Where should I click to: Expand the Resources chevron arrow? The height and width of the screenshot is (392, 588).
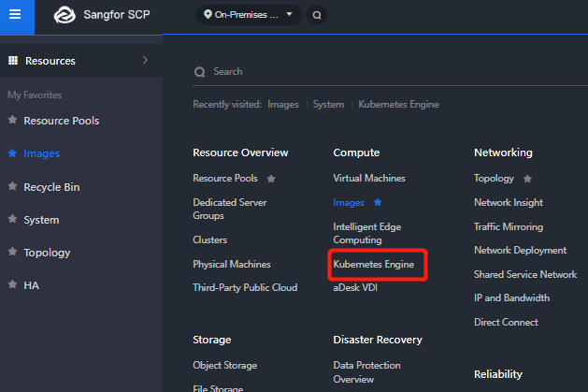click(x=145, y=60)
